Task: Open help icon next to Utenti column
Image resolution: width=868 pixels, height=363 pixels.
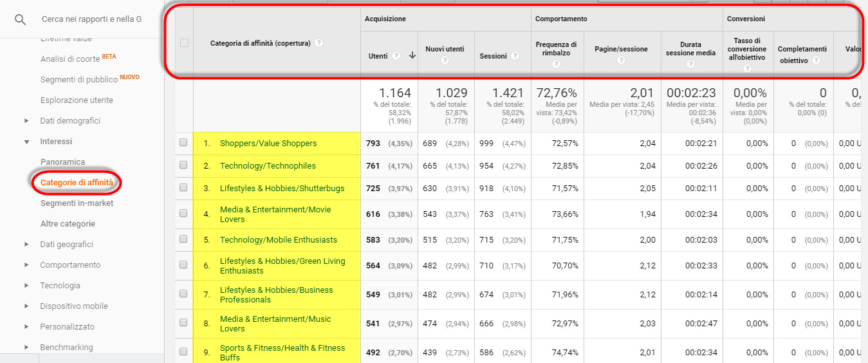Action: click(396, 56)
